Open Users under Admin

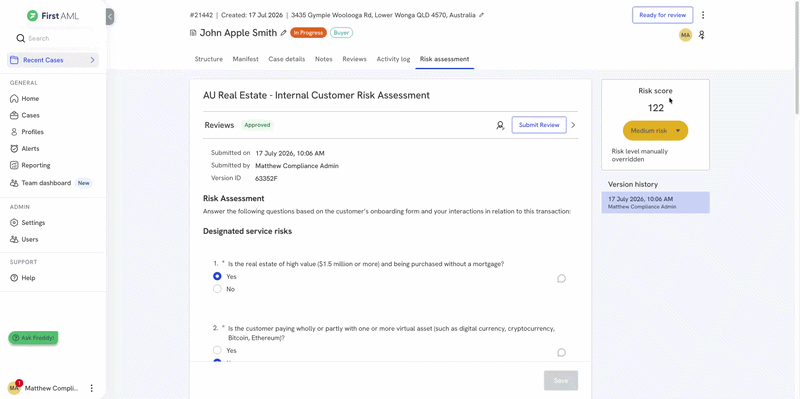30,239
